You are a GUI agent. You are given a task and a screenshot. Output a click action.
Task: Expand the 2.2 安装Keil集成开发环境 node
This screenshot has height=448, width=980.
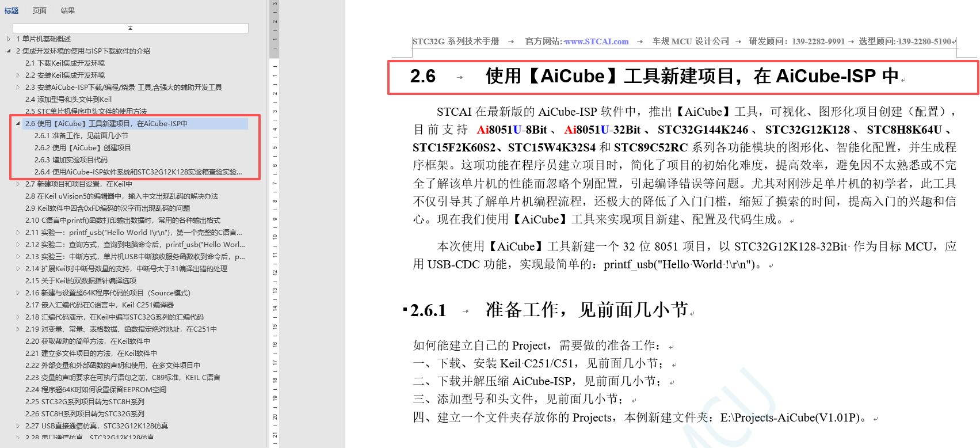18,75
